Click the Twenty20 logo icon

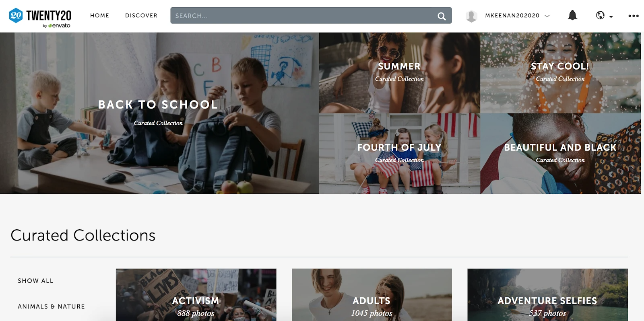click(16, 15)
